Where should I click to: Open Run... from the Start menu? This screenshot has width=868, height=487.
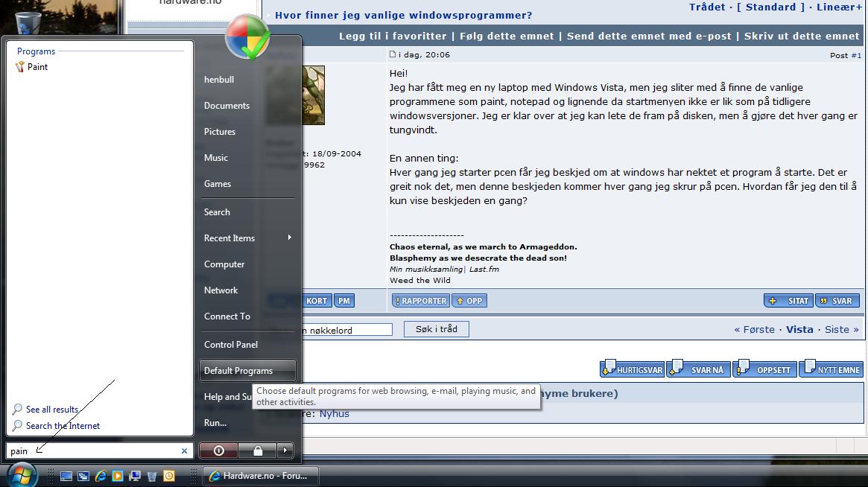click(x=215, y=423)
